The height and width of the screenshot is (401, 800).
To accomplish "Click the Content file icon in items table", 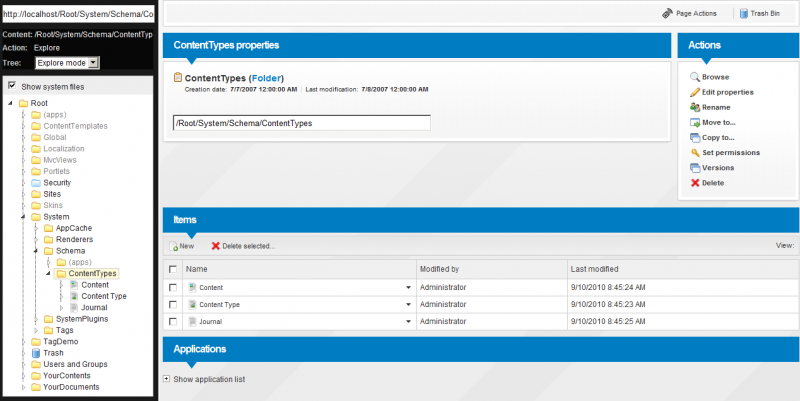I will click(192, 287).
